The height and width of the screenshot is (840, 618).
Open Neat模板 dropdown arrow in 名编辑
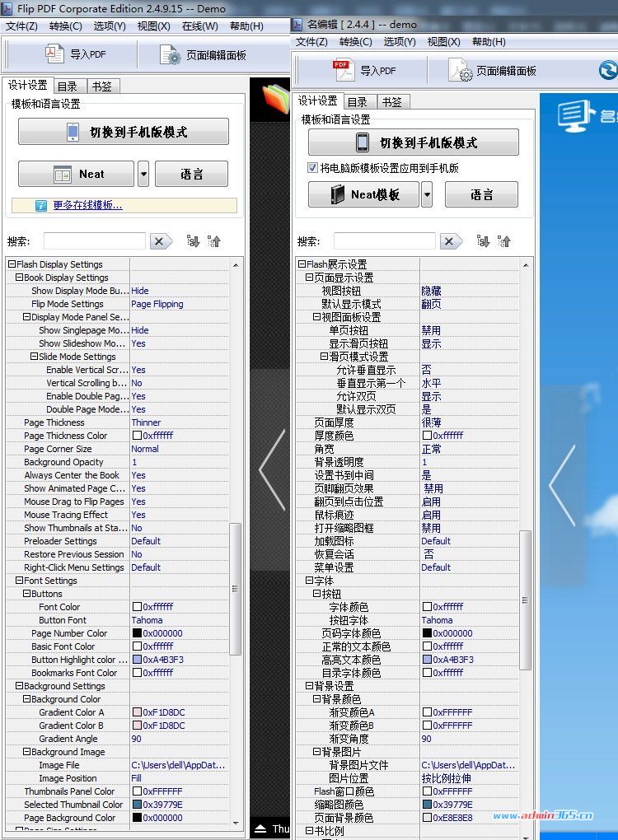click(x=427, y=194)
